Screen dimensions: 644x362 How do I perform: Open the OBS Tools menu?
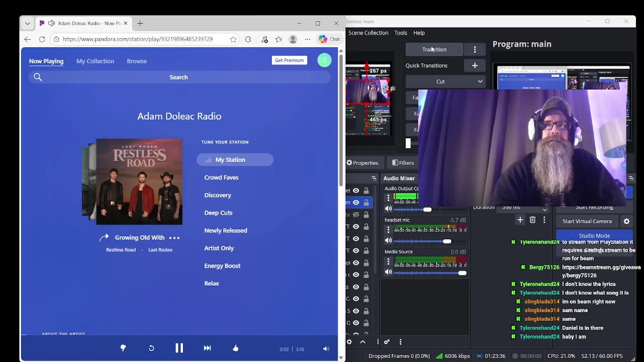[400, 33]
